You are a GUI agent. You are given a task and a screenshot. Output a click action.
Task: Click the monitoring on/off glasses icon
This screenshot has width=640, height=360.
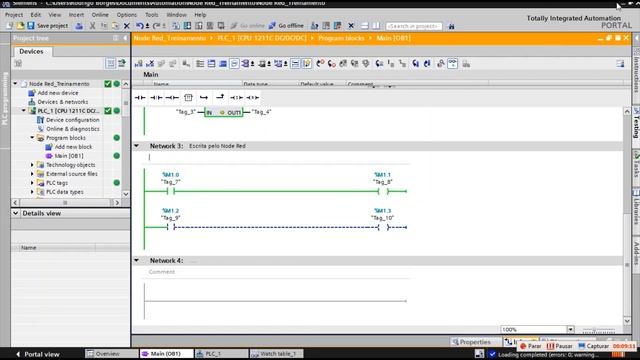pos(453,64)
